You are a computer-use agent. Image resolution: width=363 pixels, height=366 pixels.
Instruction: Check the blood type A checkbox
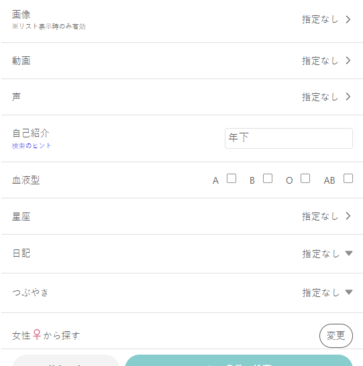point(231,179)
